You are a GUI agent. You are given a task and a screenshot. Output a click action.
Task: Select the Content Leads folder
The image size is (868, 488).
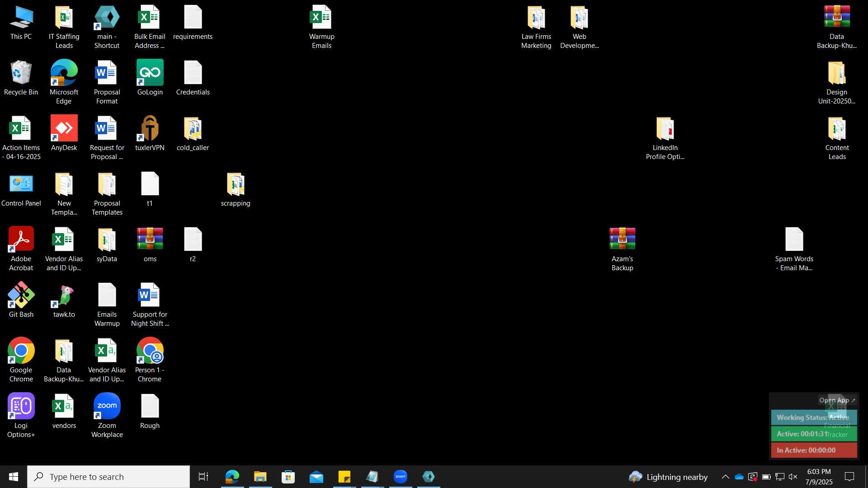pyautogui.click(x=837, y=138)
